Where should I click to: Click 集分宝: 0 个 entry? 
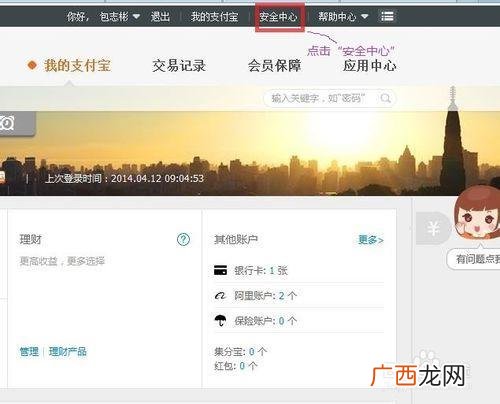240,351
